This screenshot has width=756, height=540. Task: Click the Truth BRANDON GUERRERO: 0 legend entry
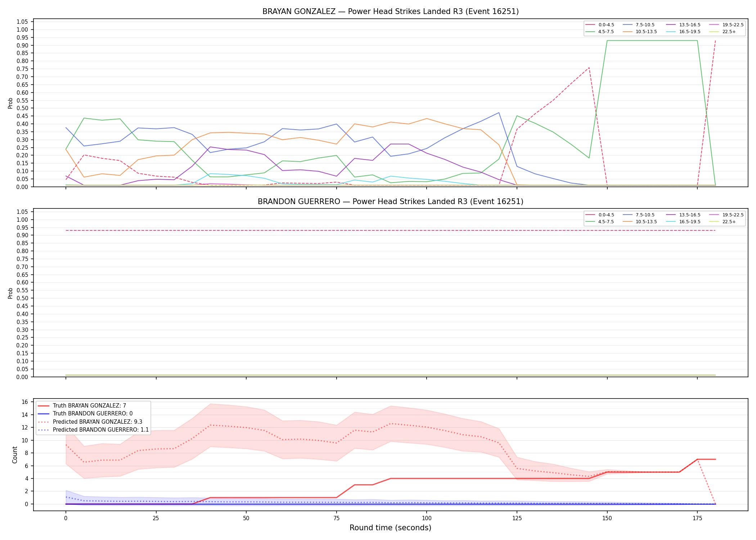tap(85, 414)
